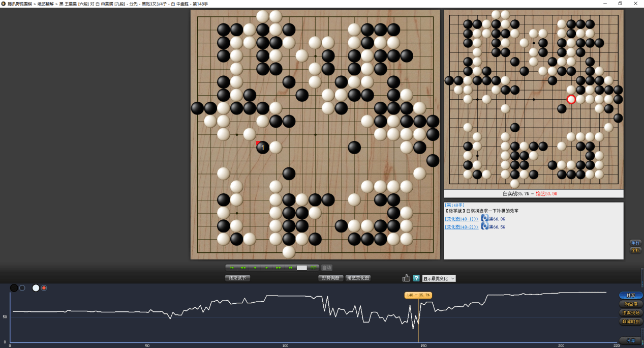Click the 结束试下 button
Viewport: 644px width, 348px height.
(237, 278)
